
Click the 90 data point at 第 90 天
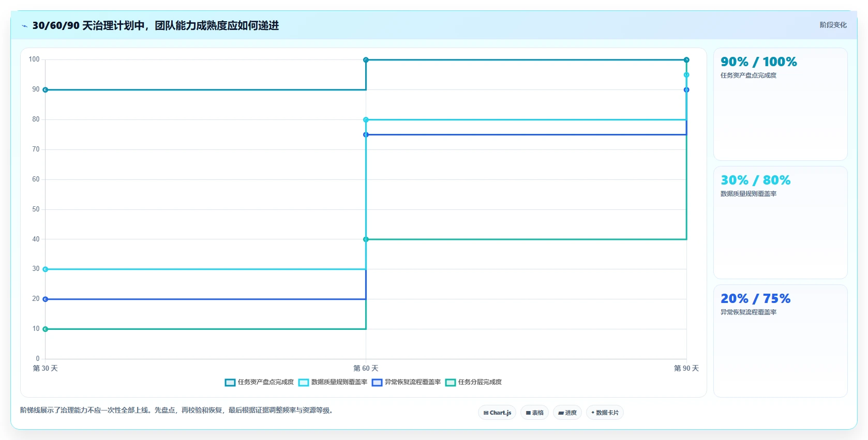686,90
